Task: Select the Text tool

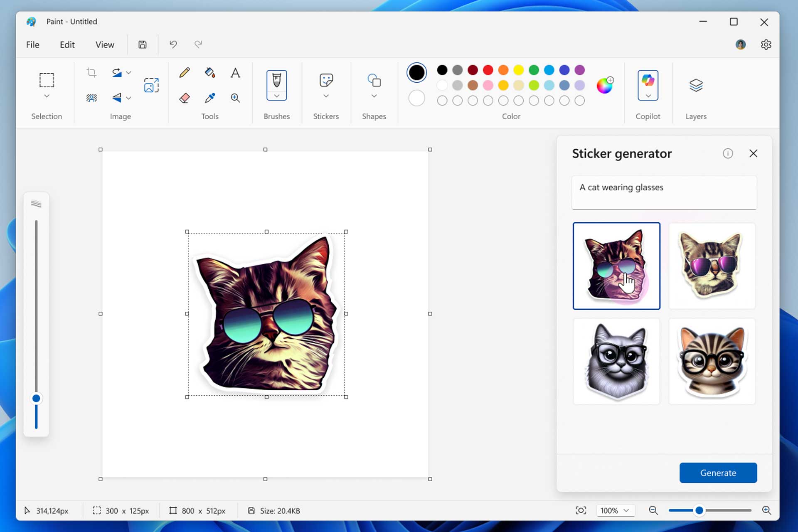Action: [235, 72]
